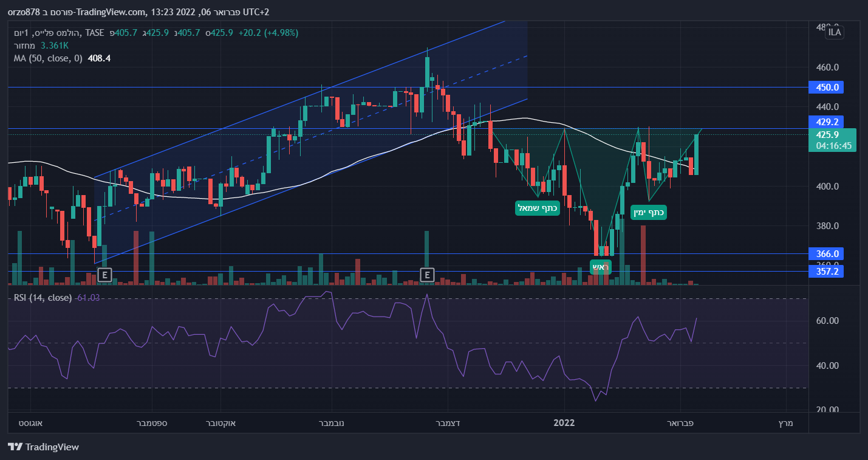Click the MA (50, close, 0) indicator legend

[48, 58]
